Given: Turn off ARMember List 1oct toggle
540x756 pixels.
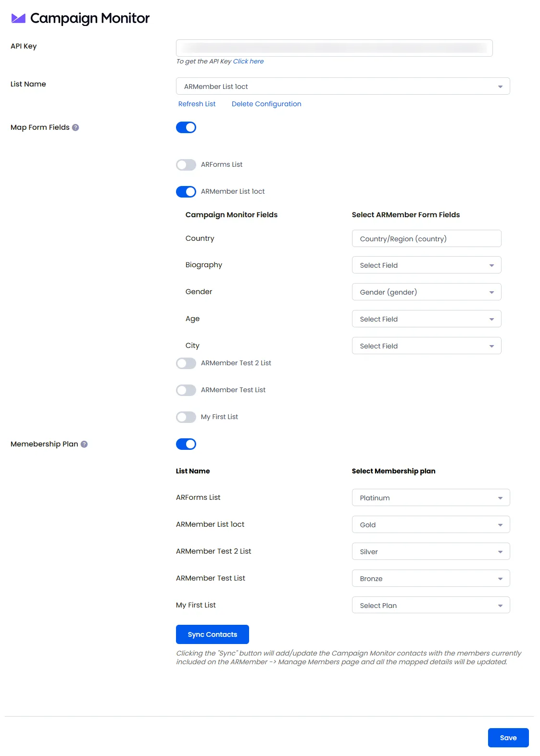Looking at the screenshot, I should pyautogui.click(x=186, y=192).
